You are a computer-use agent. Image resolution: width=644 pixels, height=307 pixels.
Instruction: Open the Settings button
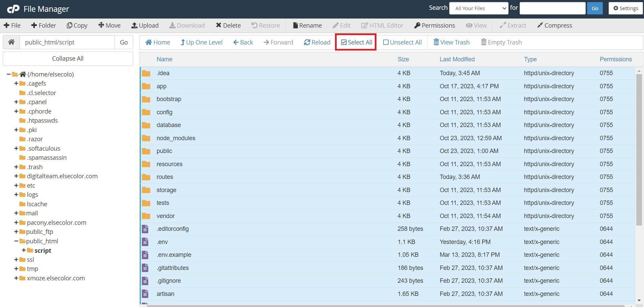coord(626,8)
